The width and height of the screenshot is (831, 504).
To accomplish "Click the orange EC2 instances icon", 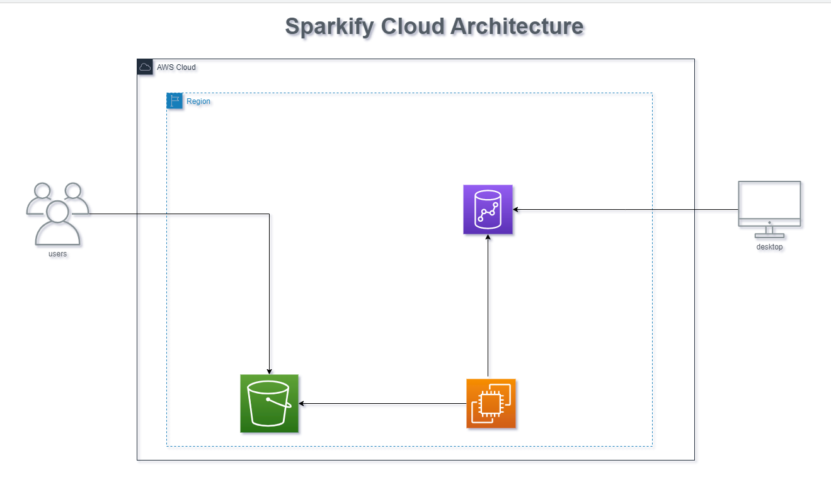I will (491, 403).
